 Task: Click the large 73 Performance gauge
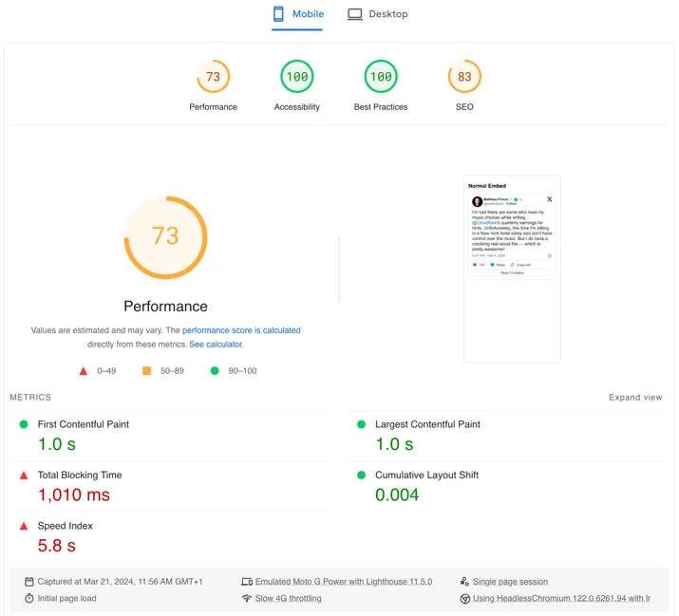(x=166, y=237)
